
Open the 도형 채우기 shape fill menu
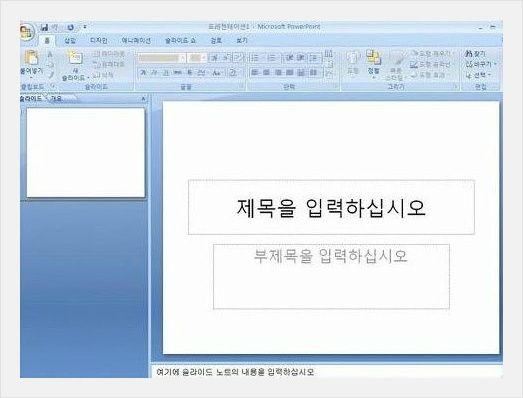coord(432,53)
